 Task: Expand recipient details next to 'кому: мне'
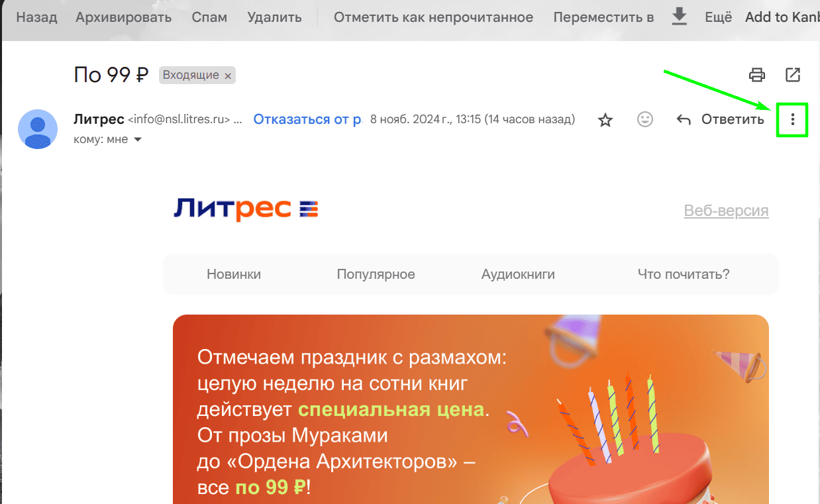[x=138, y=140]
